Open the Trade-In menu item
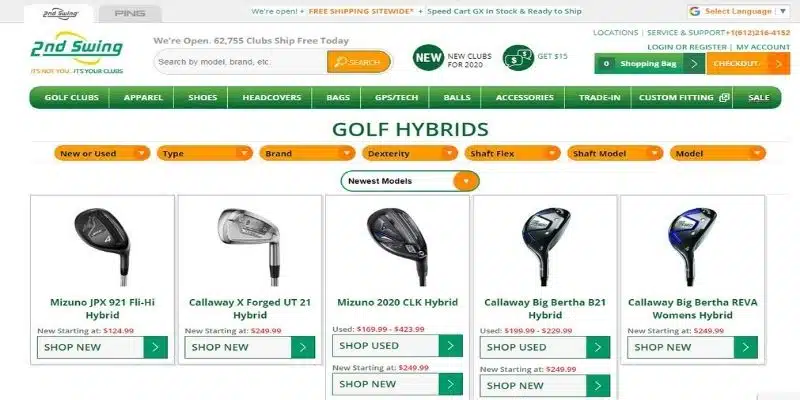The width and height of the screenshot is (800, 400). coord(598,97)
